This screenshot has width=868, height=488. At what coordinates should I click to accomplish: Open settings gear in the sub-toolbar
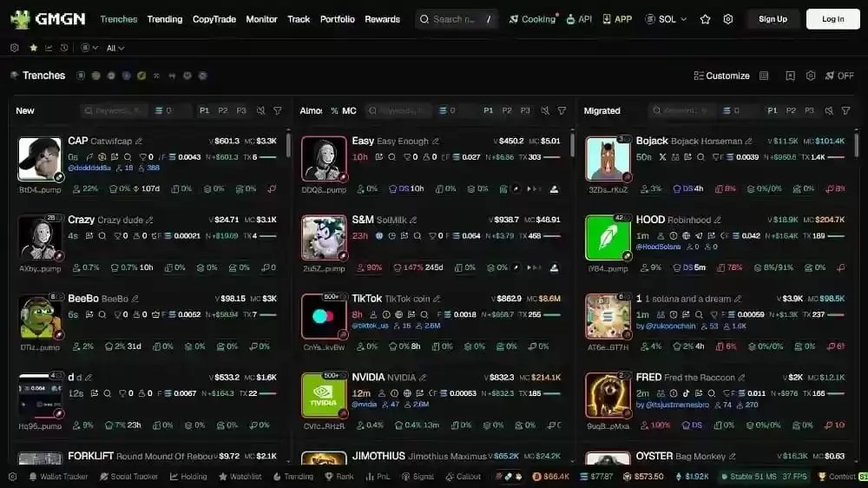pyautogui.click(x=15, y=48)
